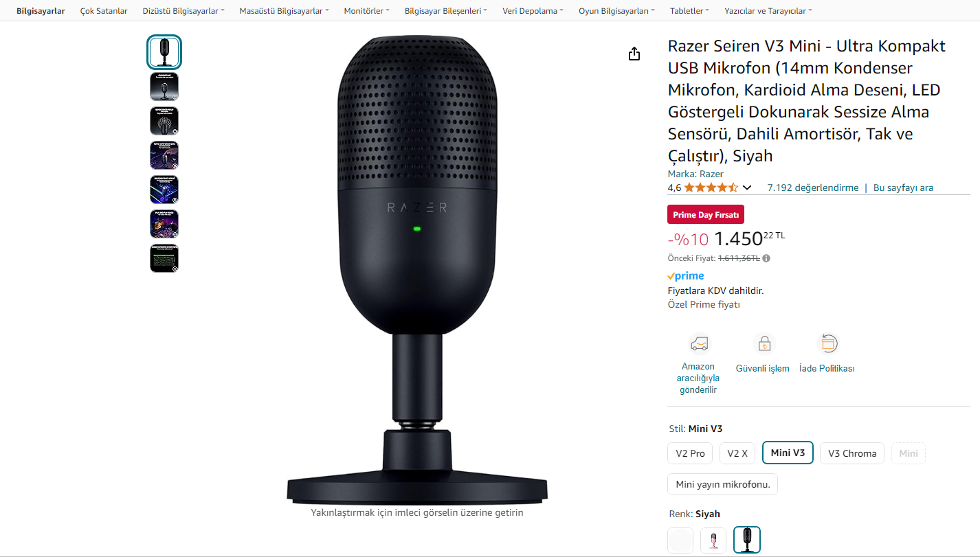Click the Güvenli işlem padlock icon
Image resolution: width=980 pixels, height=557 pixels.
[763, 343]
